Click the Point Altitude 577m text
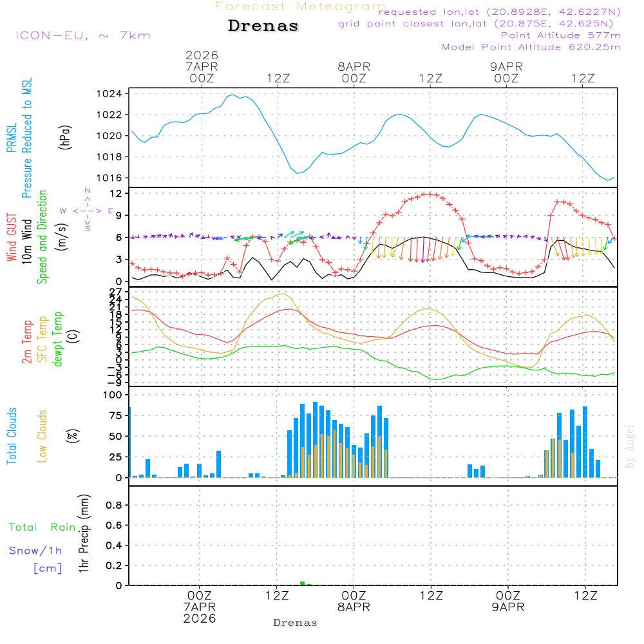Viewport: 644px width, 644px height. [x=560, y=35]
